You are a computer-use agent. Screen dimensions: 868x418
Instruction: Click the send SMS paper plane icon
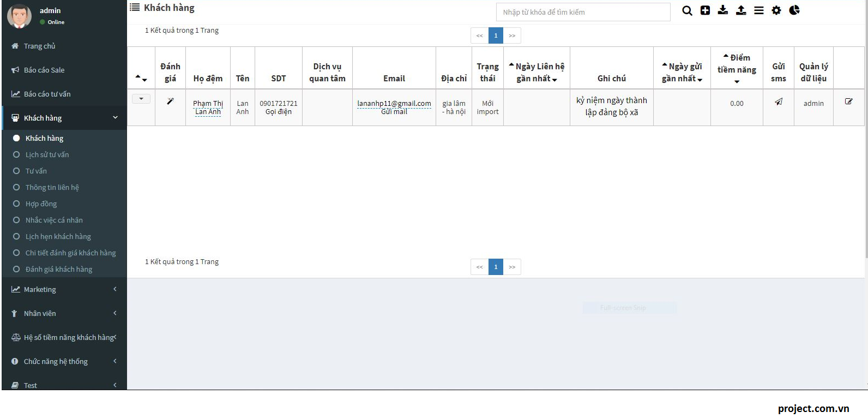tap(779, 101)
